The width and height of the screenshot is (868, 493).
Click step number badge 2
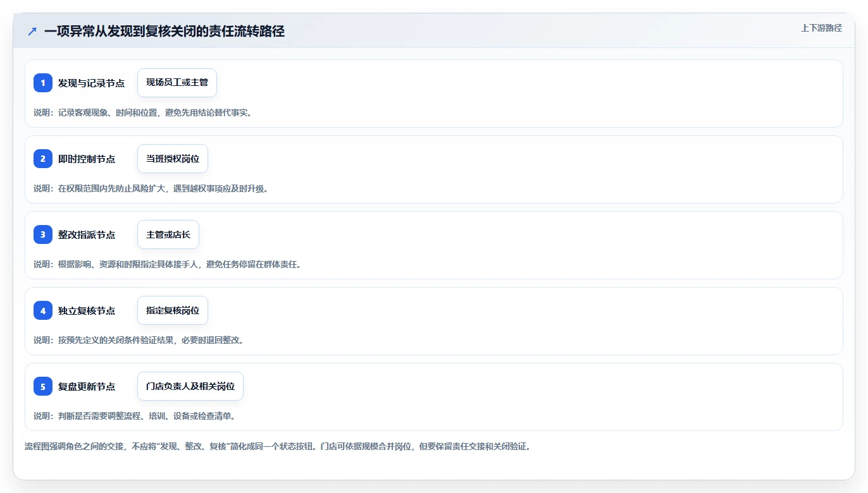(x=43, y=159)
